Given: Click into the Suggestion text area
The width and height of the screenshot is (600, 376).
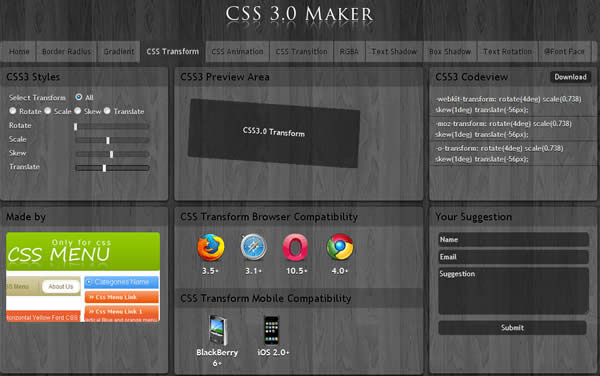Looking at the screenshot, I should (x=513, y=291).
